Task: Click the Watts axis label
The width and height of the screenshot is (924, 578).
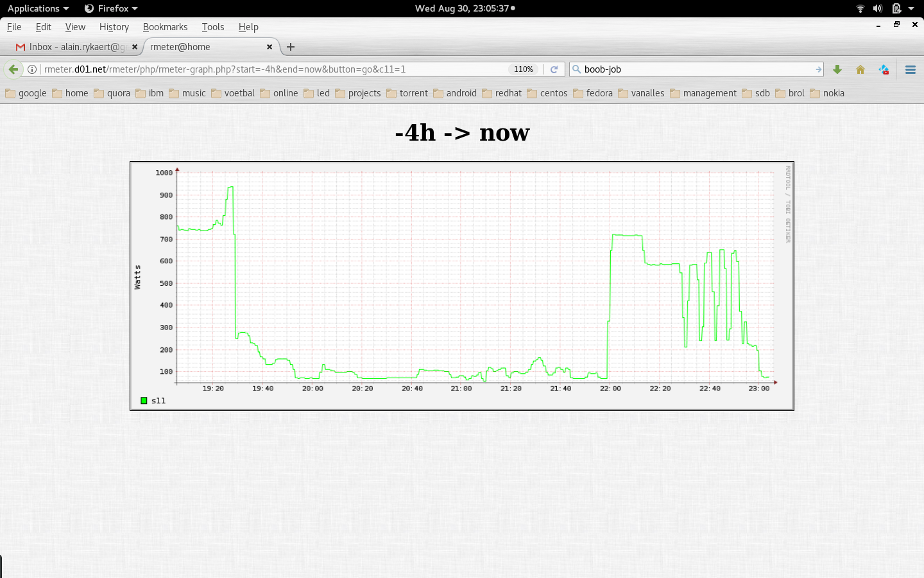Action: (137, 277)
